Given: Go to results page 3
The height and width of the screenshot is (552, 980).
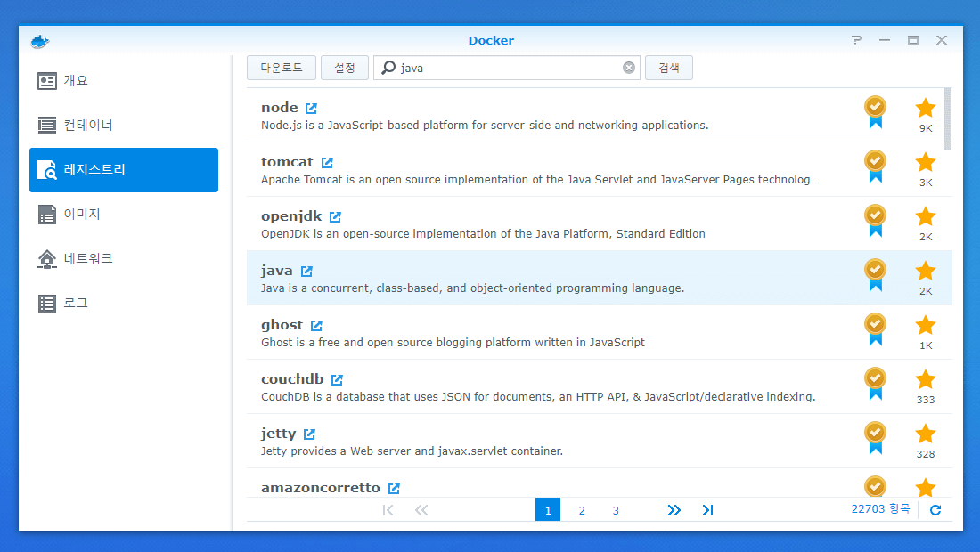Looking at the screenshot, I should [x=616, y=510].
